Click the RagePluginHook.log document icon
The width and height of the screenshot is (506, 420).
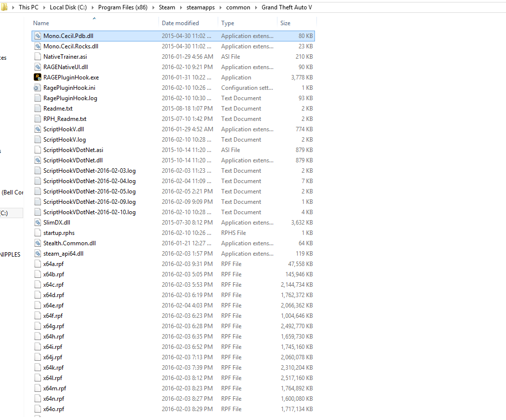point(38,98)
